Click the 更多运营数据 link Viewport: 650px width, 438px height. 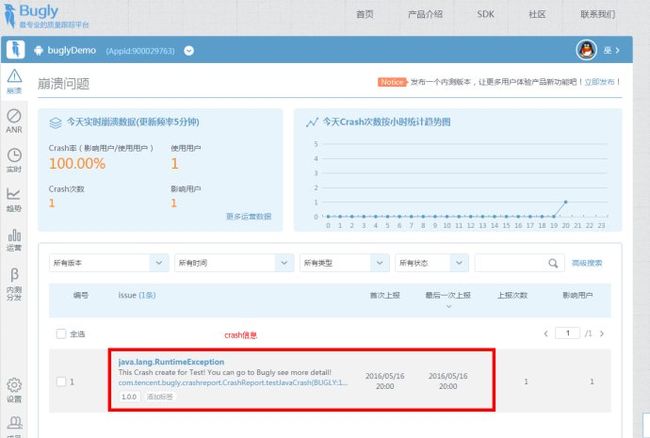[x=249, y=216]
